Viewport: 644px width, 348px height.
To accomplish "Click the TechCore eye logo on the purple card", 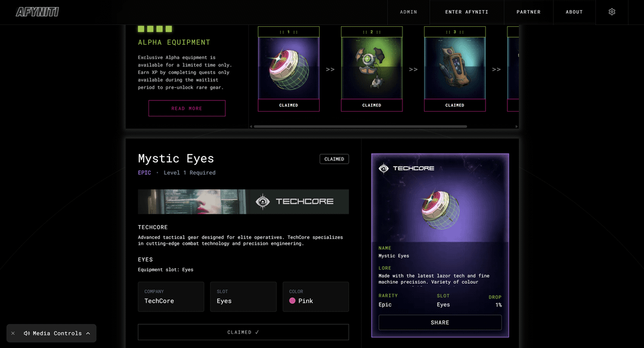I will pyautogui.click(x=384, y=168).
